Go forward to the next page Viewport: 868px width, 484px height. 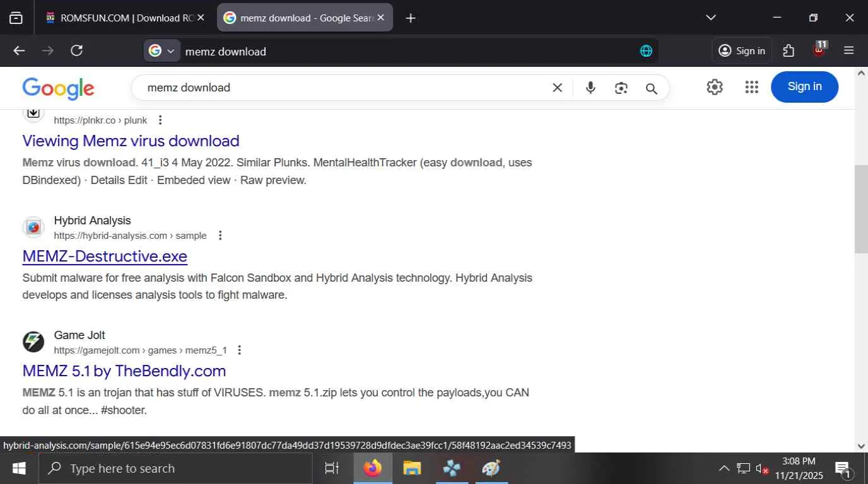pyautogui.click(x=48, y=51)
